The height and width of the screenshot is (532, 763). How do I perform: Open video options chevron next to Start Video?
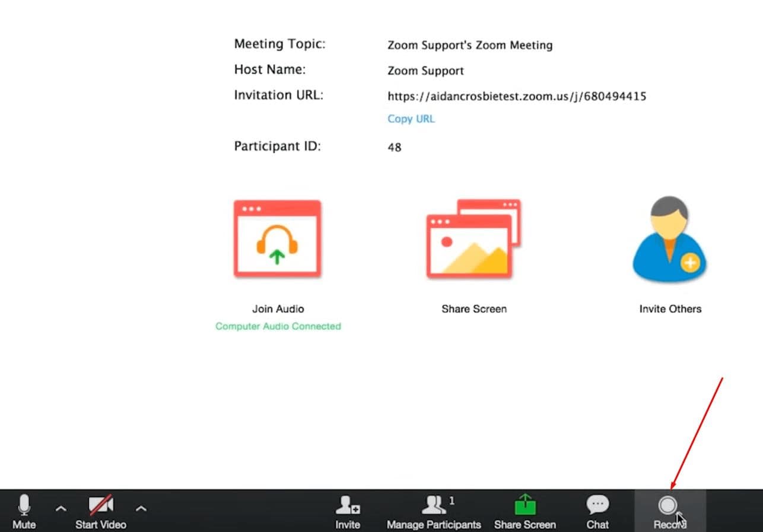[141, 508]
